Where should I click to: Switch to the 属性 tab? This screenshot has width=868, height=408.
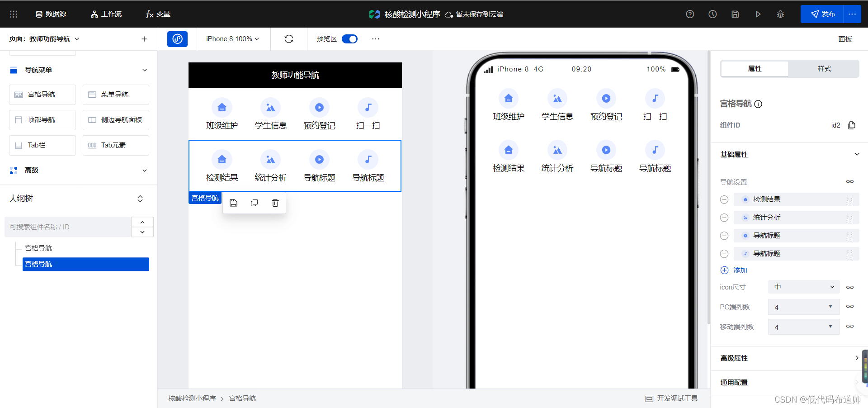755,69
